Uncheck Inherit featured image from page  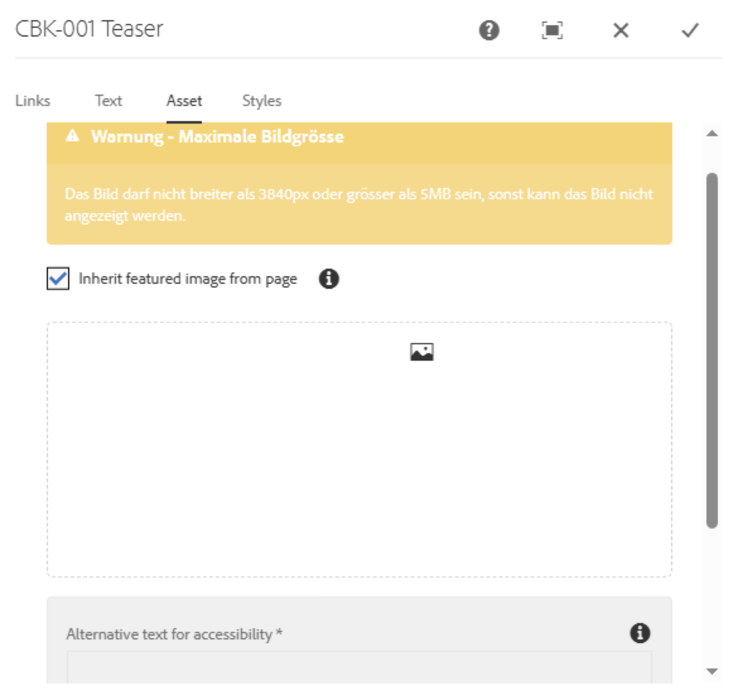(58, 279)
